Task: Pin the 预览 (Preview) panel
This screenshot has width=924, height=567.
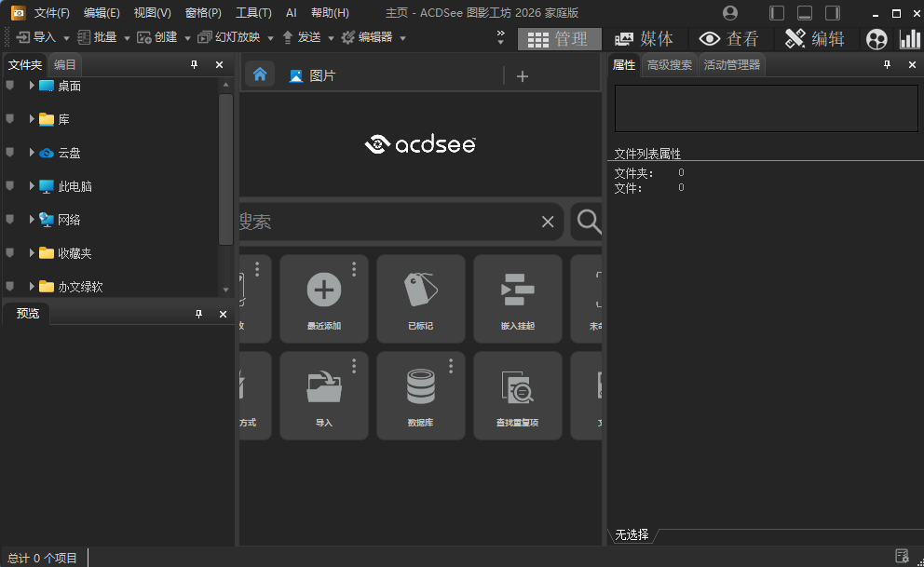Action: 198,314
